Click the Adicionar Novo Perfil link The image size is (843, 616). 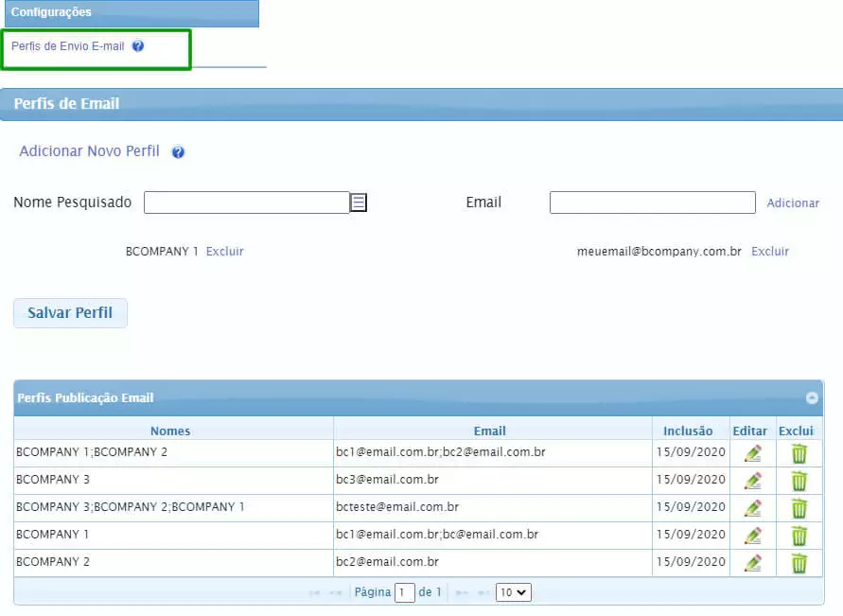(x=89, y=151)
